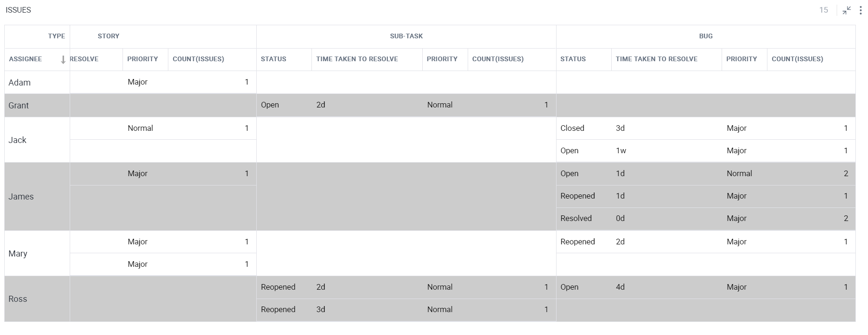Screen dimensions: 868x335
Task: Click James's Major story priority
Action: [137, 173]
